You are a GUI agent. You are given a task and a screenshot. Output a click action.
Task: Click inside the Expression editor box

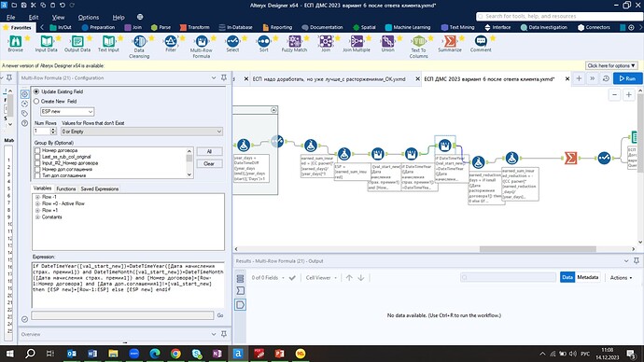point(128,285)
